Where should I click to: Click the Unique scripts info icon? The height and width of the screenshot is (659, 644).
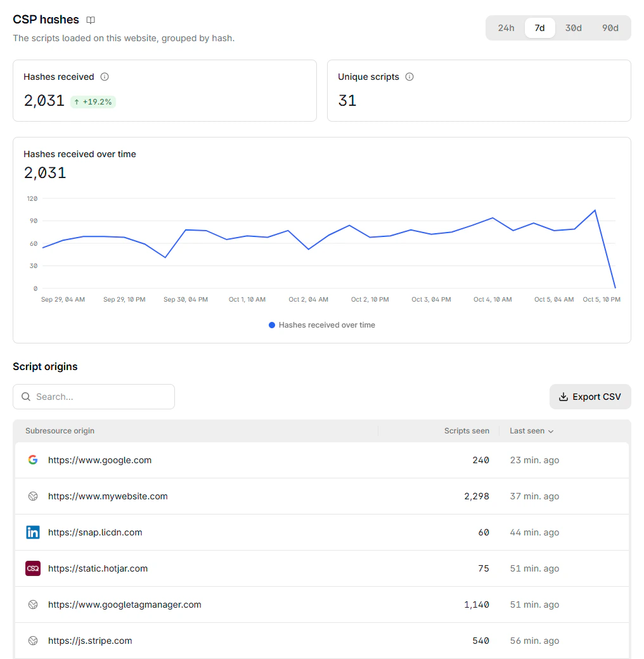click(x=409, y=77)
